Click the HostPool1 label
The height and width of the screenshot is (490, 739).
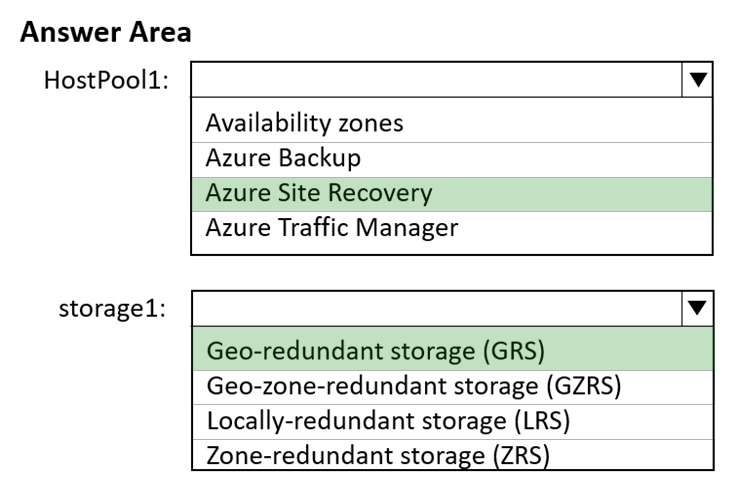point(106,80)
